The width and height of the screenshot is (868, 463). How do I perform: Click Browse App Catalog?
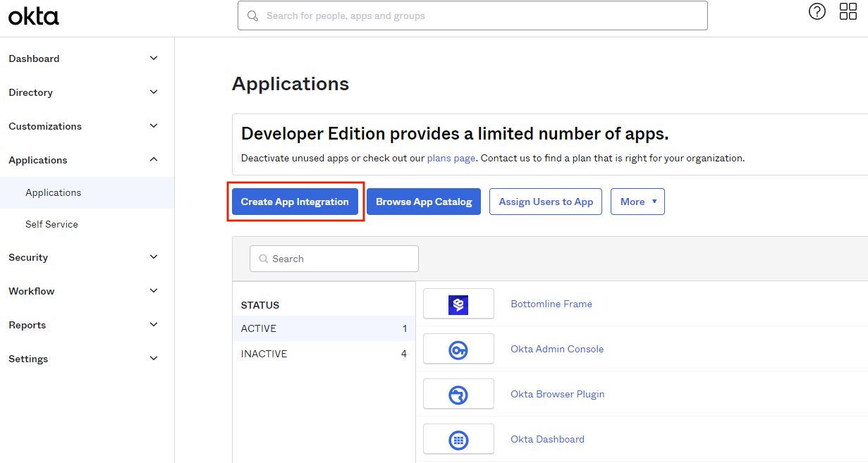click(423, 202)
